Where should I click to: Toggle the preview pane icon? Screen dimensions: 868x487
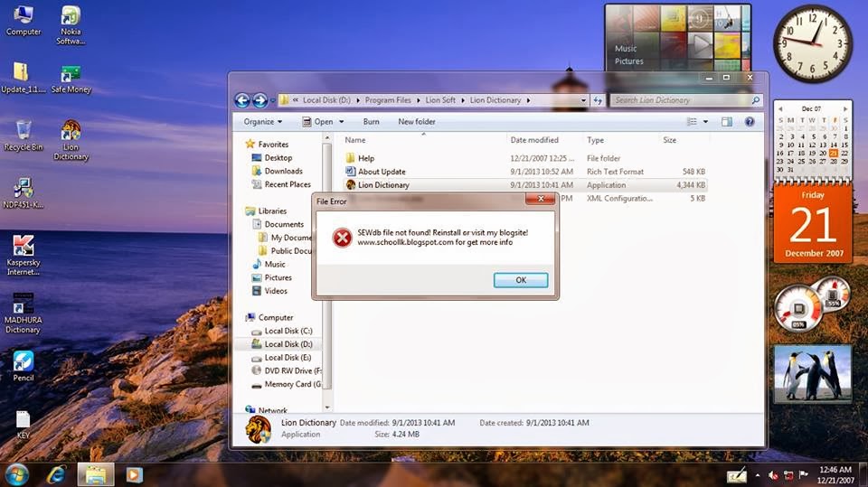point(726,122)
